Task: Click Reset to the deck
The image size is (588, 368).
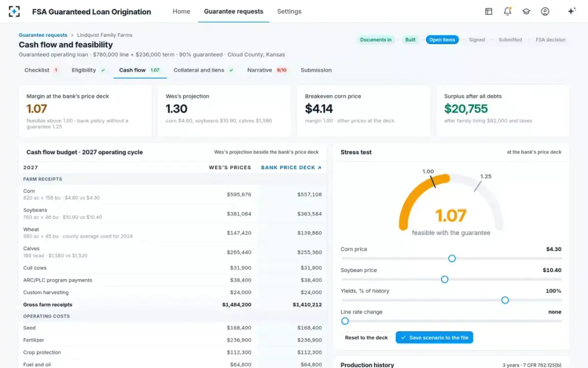Action: [x=367, y=338]
